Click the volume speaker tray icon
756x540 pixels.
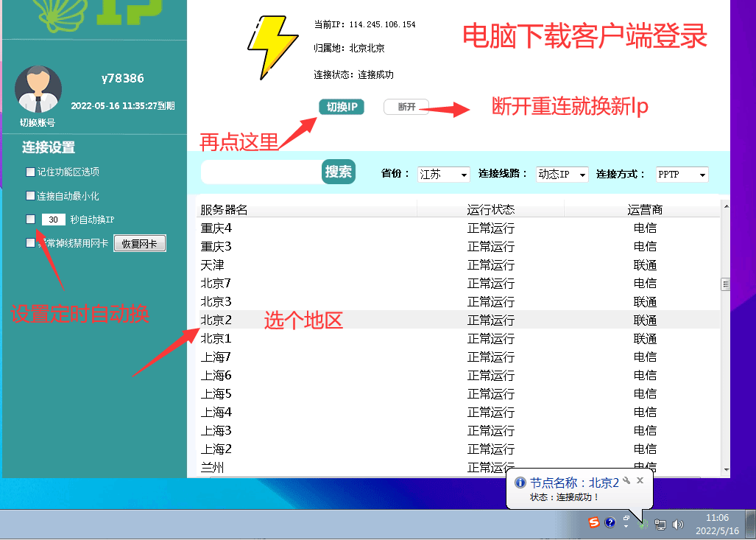(x=677, y=525)
